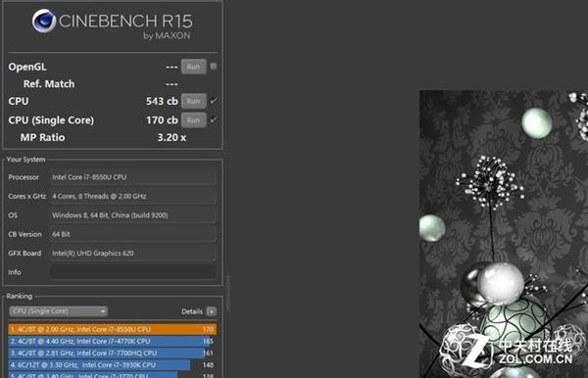The image size is (588, 378).
Task: Run the OpenGL benchmark
Action: coord(193,67)
